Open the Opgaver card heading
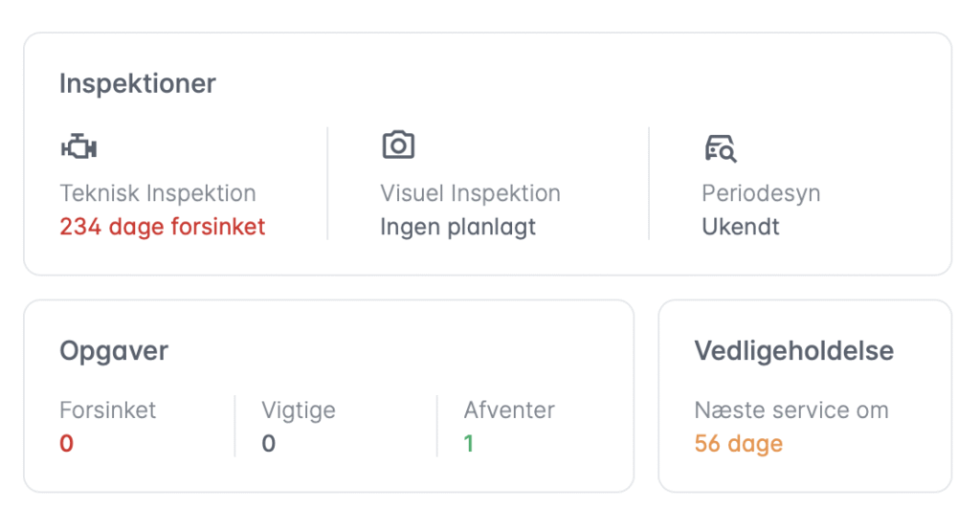 click(x=113, y=350)
